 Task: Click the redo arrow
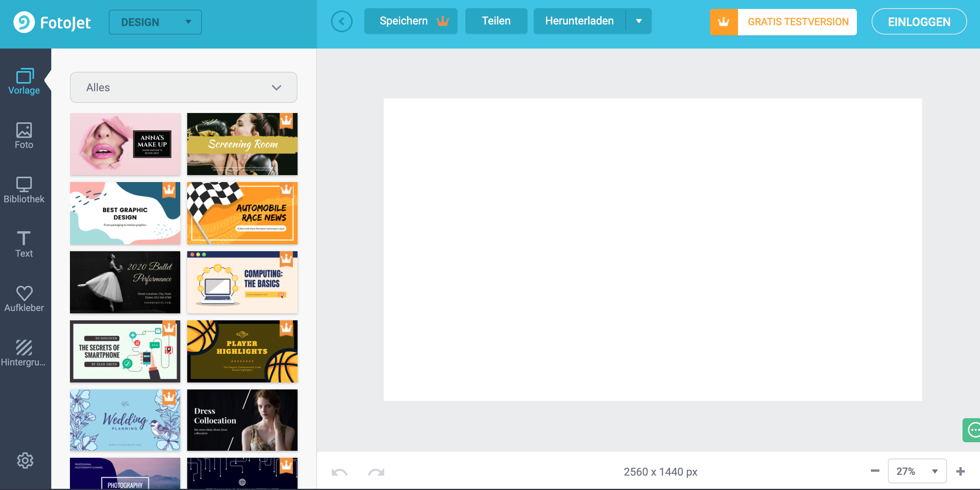(x=376, y=472)
